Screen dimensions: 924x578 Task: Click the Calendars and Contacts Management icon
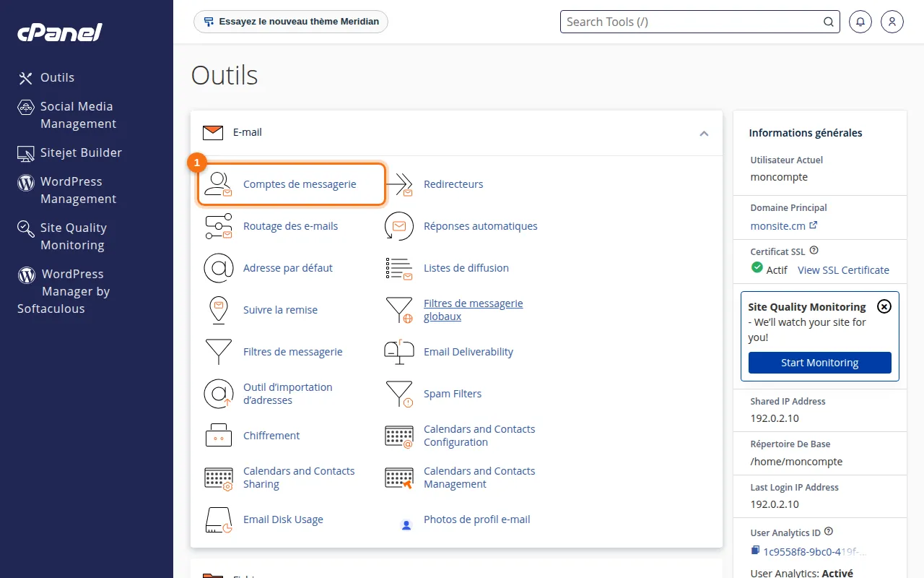click(x=398, y=478)
